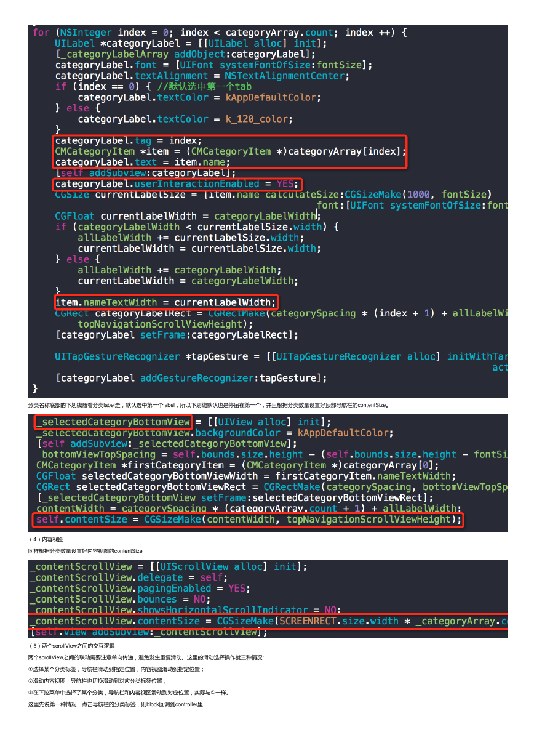534x756 pixels.
Task: Click '[categoryLabel addGestureRecognizer:tapGesture];'
Action: point(191,378)
